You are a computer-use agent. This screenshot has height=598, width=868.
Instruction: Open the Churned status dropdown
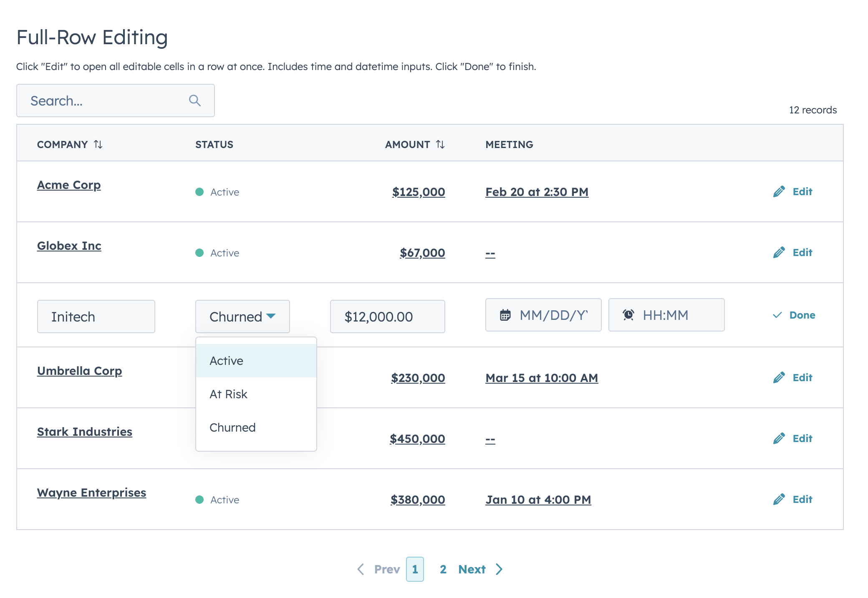click(242, 317)
